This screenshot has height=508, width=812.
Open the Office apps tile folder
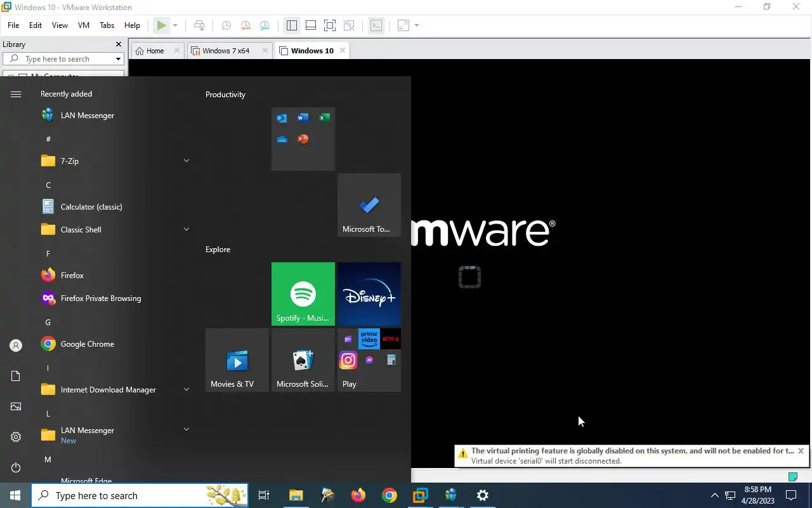point(303,139)
